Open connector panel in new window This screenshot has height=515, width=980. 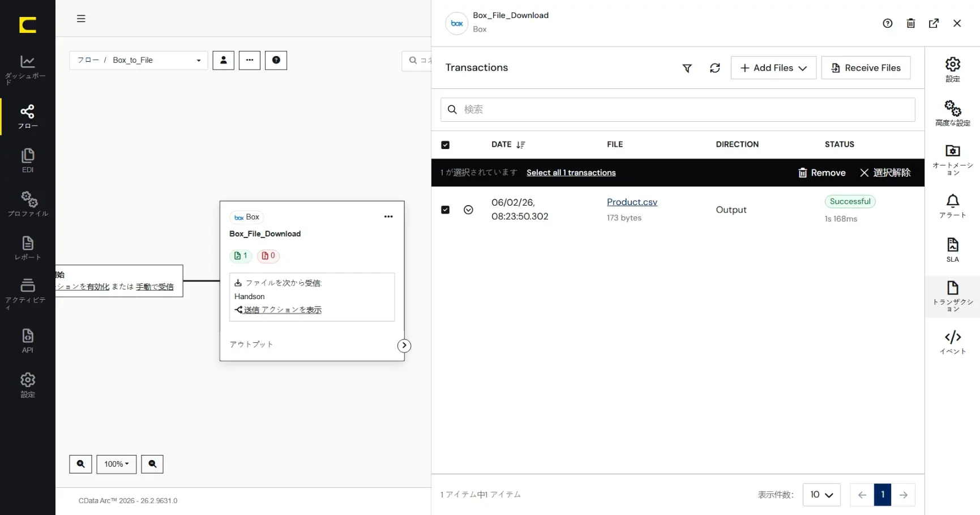pyautogui.click(x=934, y=23)
